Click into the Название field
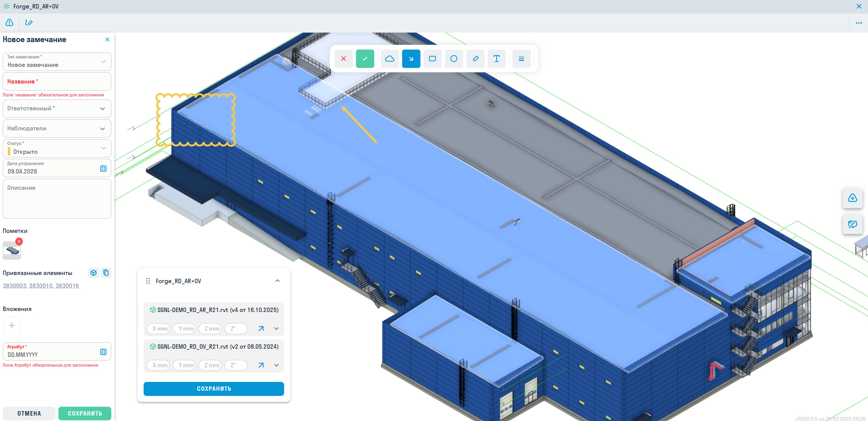 (x=57, y=81)
